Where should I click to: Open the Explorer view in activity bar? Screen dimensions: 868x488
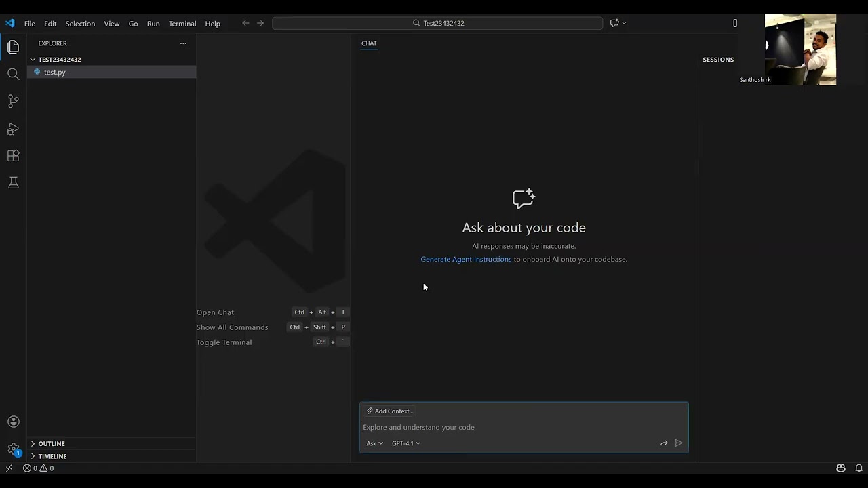(13, 47)
